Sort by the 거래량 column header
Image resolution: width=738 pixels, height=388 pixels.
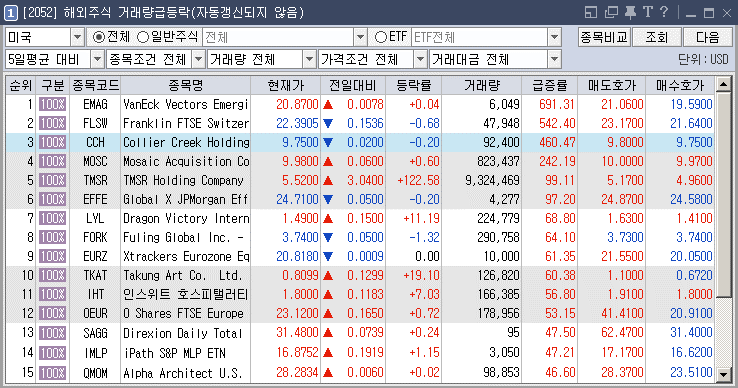(x=482, y=85)
